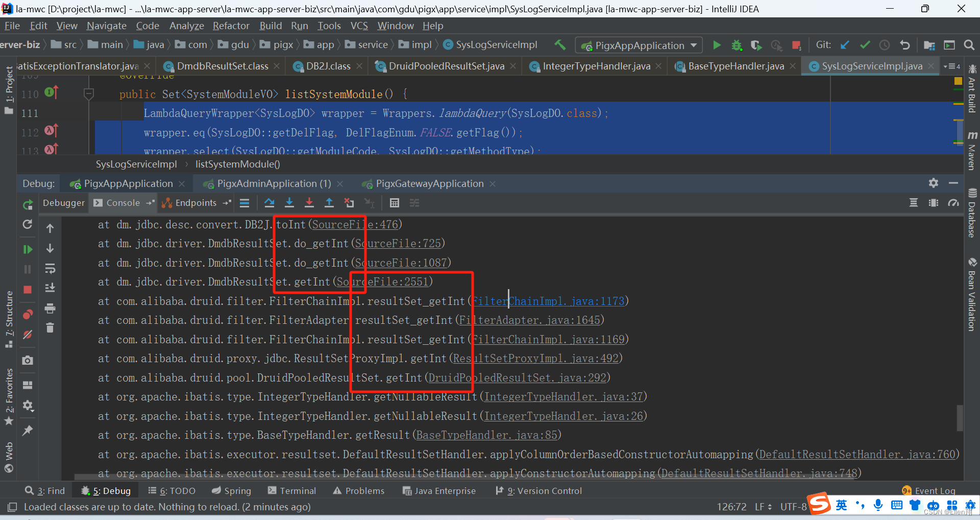Image resolution: width=980 pixels, height=520 pixels.
Task: Open Endpoints tab in Debug panel
Action: coord(195,203)
